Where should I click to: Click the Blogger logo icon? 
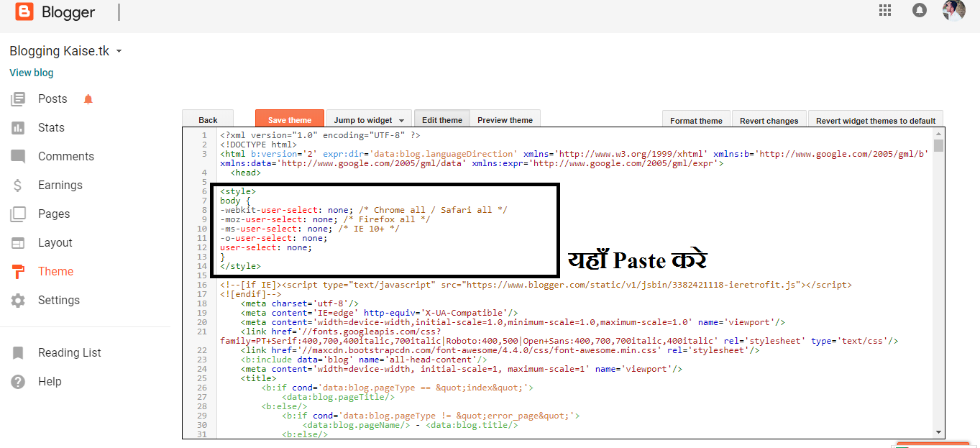point(24,12)
